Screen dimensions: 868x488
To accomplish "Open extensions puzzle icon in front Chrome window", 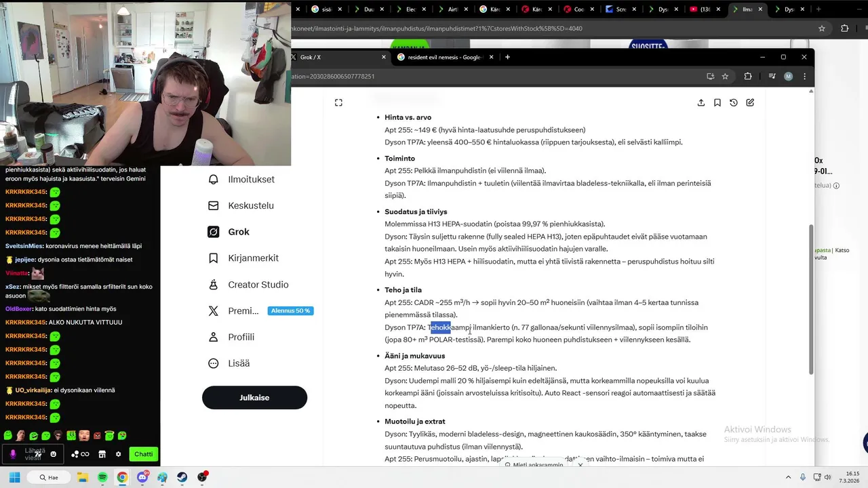I will click(x=748, y=77).
